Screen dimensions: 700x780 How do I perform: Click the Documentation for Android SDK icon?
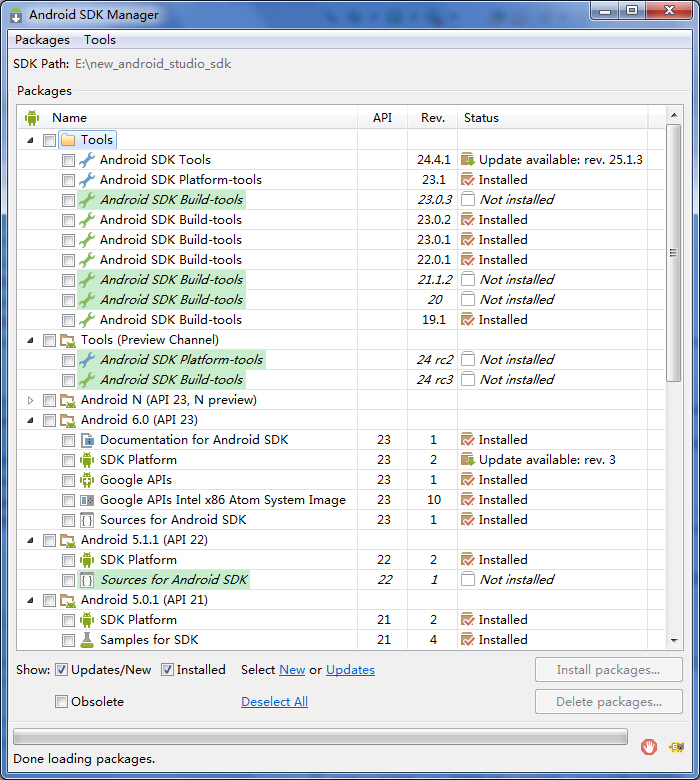click(x=87, y=440)
